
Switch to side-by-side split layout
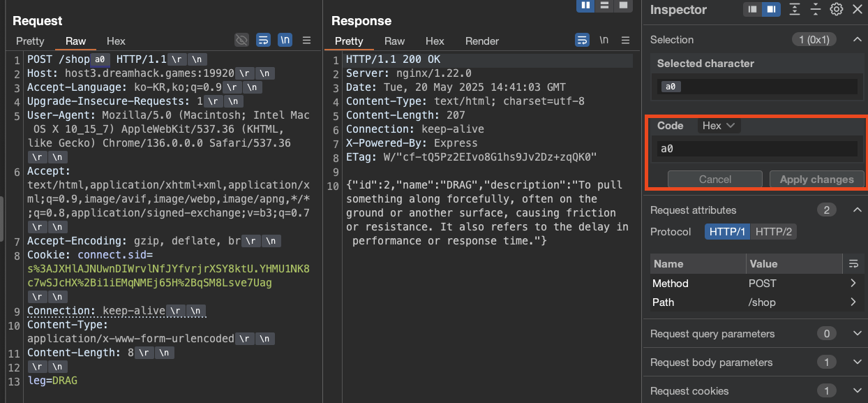tap(585, 6)
